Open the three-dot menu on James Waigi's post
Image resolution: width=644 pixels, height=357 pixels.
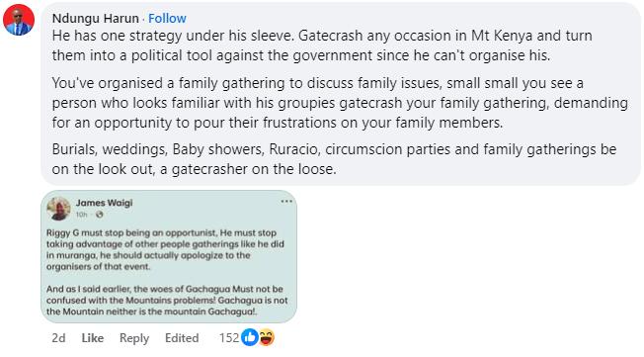[x=286, y=202]
